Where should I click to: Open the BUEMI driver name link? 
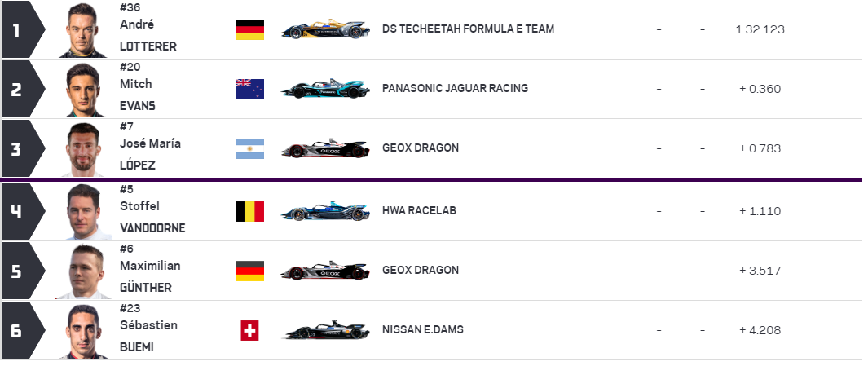pos(137,347)
